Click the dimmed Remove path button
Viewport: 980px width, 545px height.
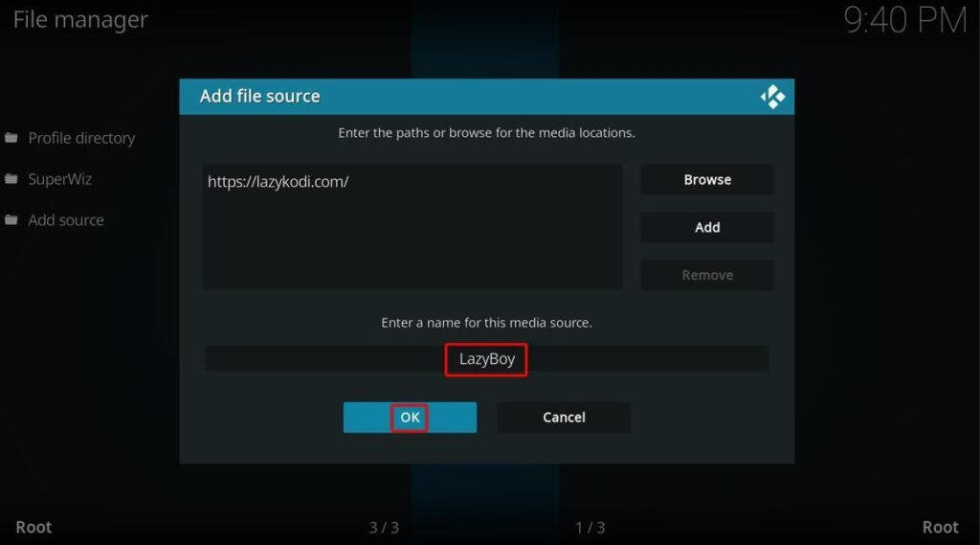[x=707, y=275]
